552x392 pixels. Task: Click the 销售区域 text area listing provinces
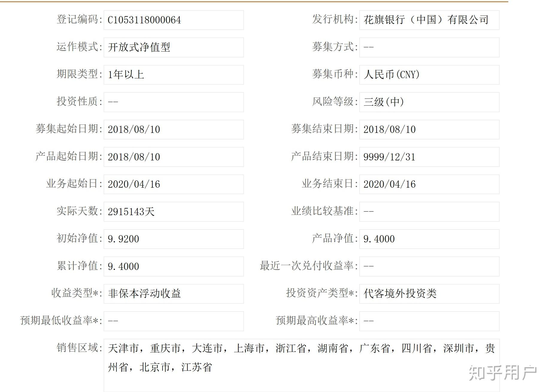click(x=301, y=365)
